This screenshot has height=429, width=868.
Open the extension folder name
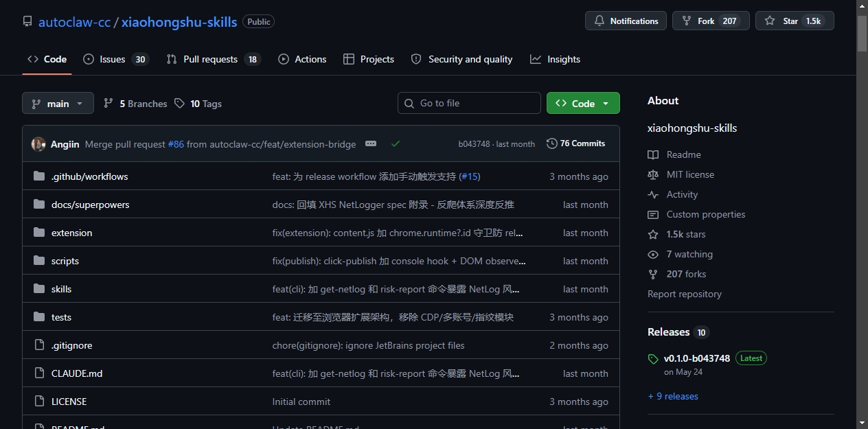point(71,233)
